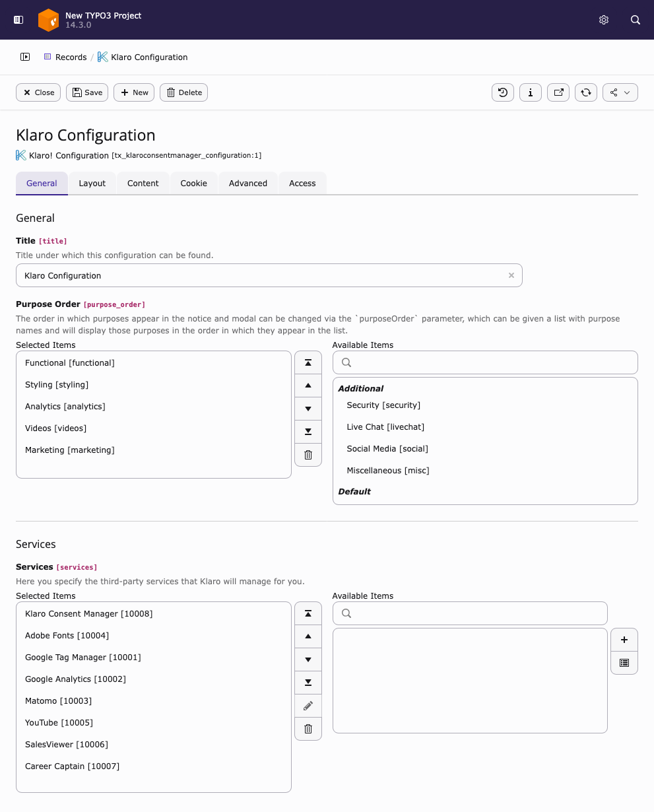Select 'Live Chat [livechat]' in available items
Viewport: 654px width, 812px height.
point(485,426)
